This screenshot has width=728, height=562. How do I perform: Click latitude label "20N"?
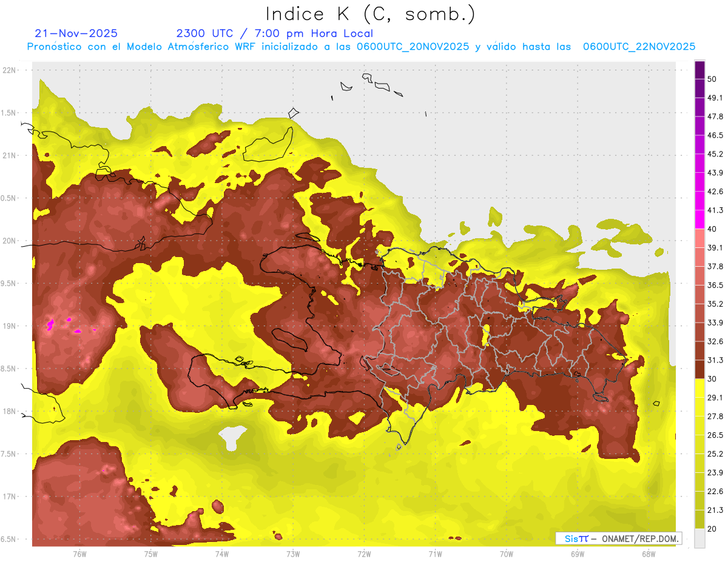tap(10, 241)
